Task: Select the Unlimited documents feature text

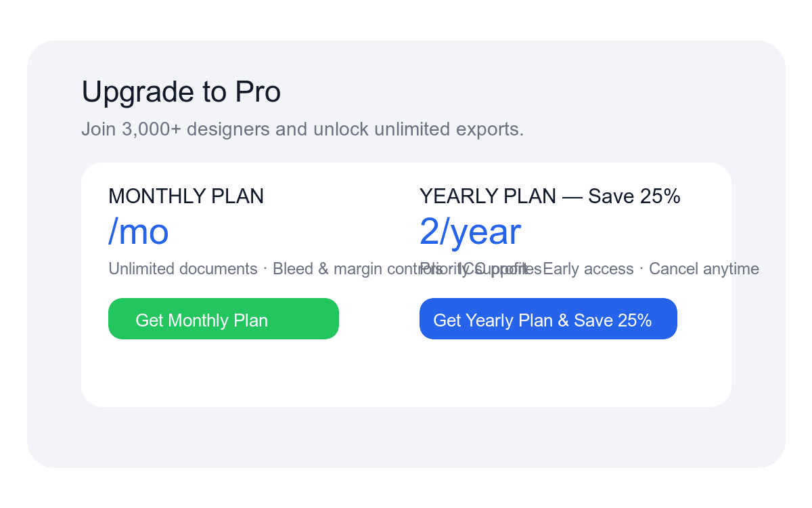Action: tap(183, 269)
